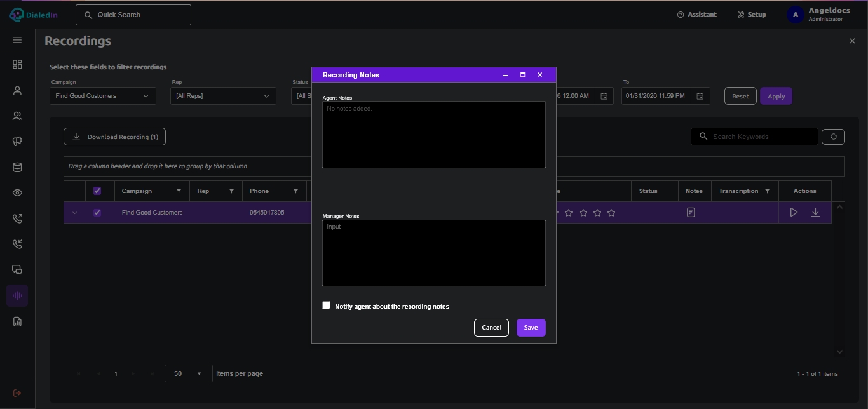
Task: Minimize the Recording Notes dialog
Action: tap(506, 75)
